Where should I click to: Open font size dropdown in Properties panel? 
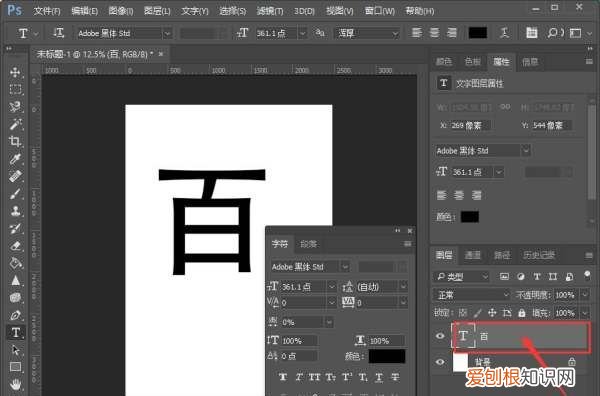point(499,172)
